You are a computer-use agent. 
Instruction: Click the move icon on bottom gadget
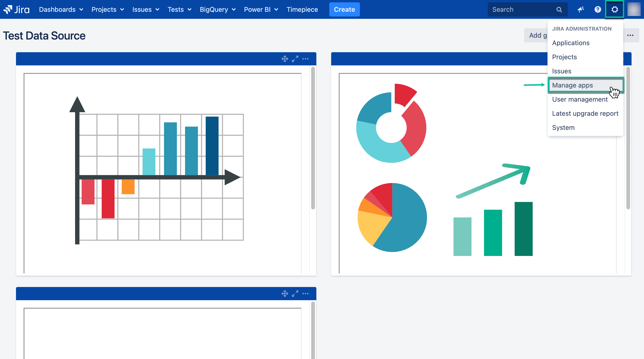click(285, 294)
